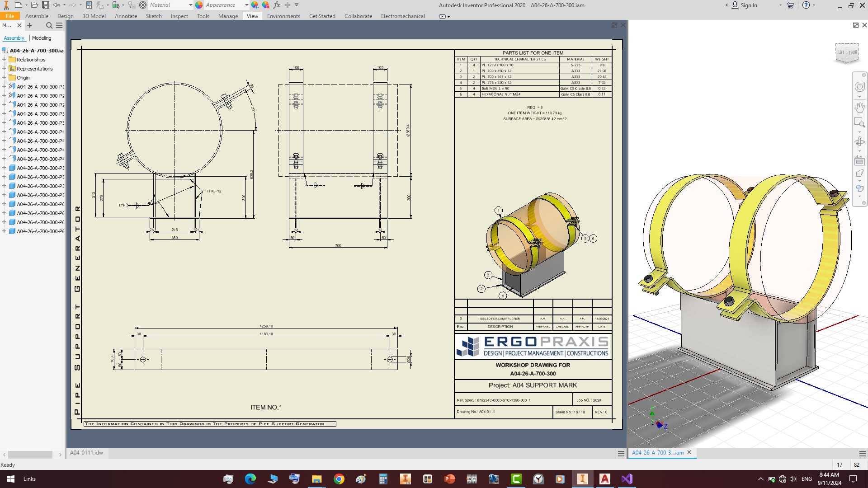Open the Appearance dropdown
This screenshot has height=488, width=868.
click(246, 5)
